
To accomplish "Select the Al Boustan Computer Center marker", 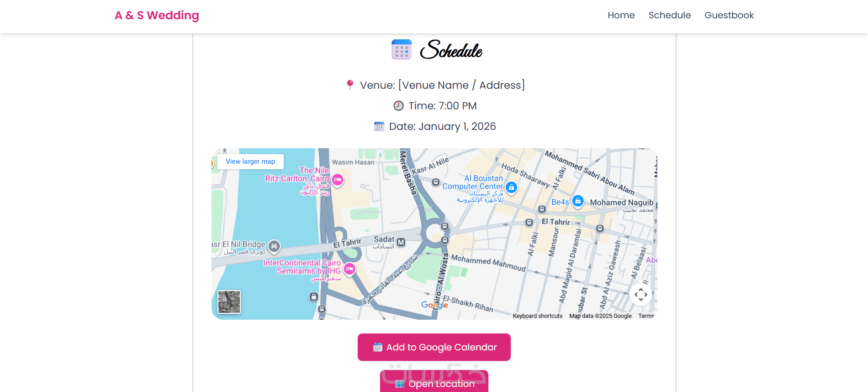I will (x=511, y=187).
